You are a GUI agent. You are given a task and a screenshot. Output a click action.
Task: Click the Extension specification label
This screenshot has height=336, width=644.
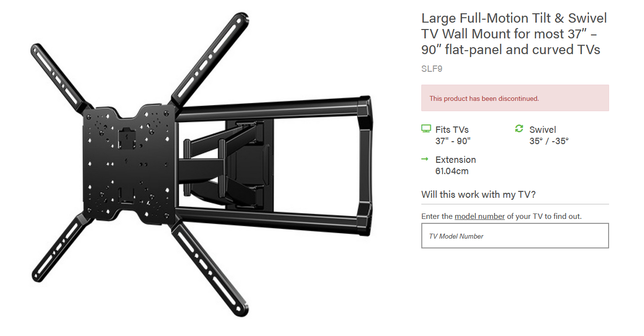(456, 160)
